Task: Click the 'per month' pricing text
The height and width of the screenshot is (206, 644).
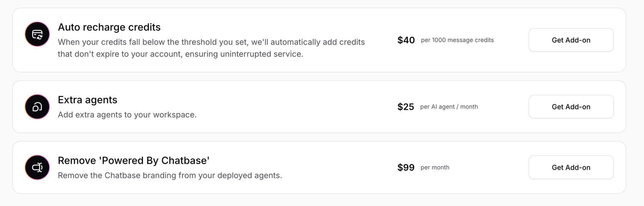Action: click(435, 167)
